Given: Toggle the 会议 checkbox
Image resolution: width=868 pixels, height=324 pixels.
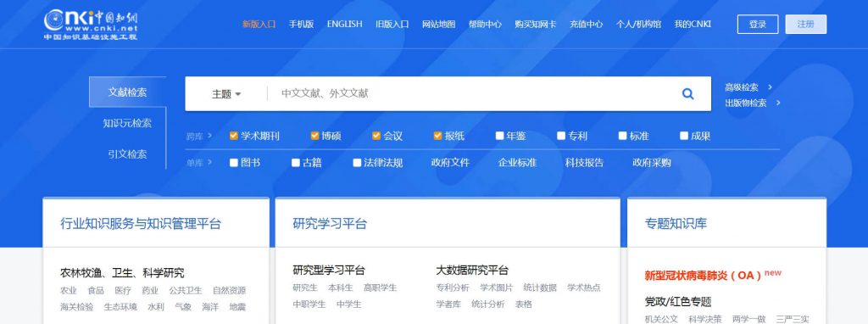Looking at the screenshot, I should pos(376,136).
